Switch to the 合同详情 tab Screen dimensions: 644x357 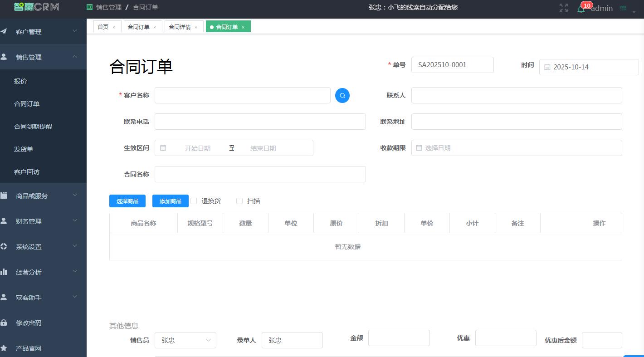(181, 26)
